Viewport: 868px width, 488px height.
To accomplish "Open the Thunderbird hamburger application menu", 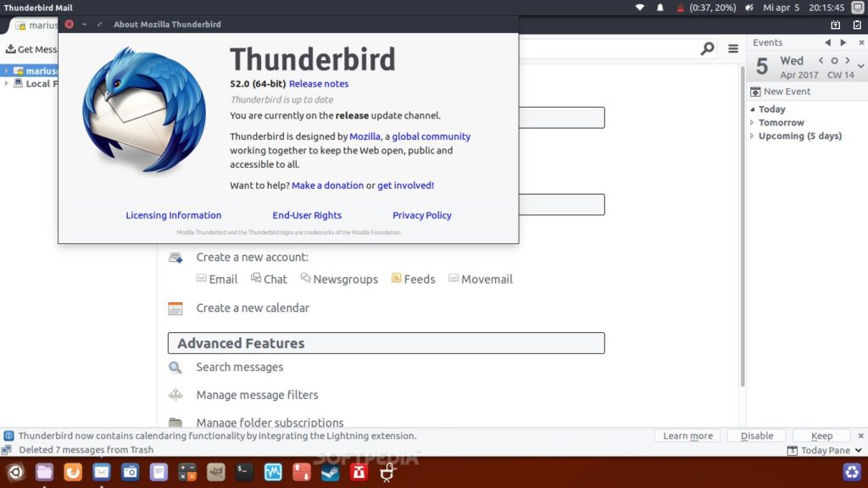I will pyautogui.click(x=733, y=48).
